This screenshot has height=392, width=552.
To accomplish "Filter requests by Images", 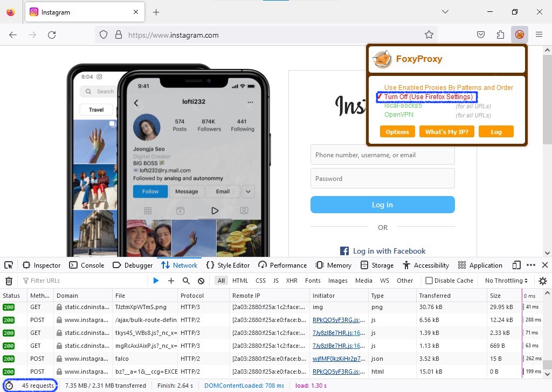I will coord(338,281).
